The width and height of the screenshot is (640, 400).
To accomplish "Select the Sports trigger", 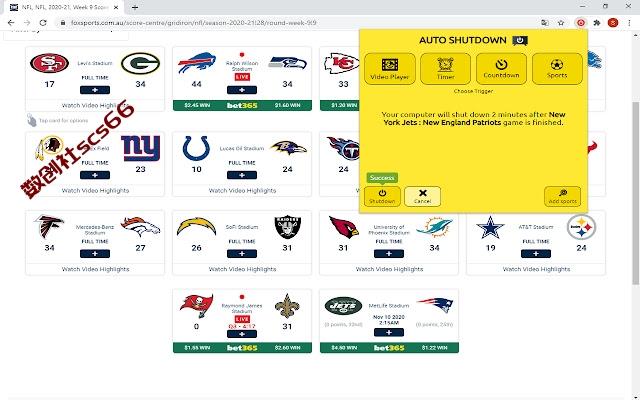I will point(557,69).
